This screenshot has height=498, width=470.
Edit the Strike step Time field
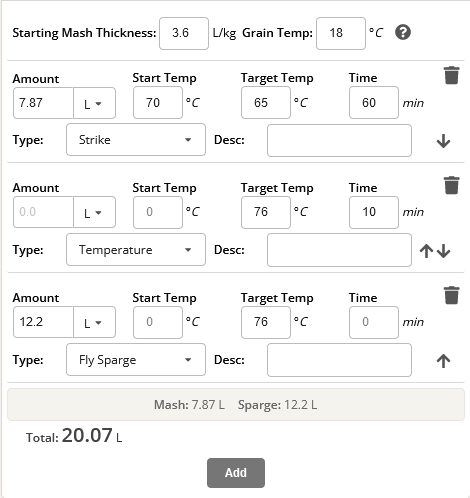[374, 103]
